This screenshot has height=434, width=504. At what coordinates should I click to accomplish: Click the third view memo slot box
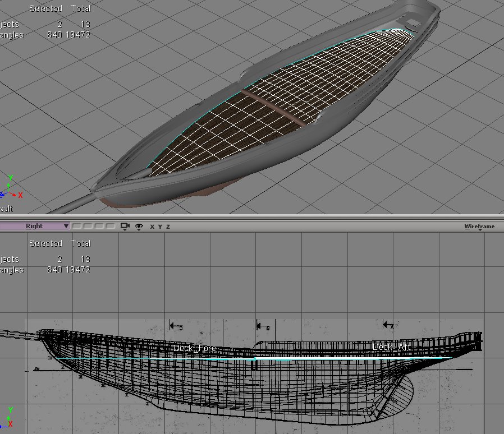click(97, 227)
